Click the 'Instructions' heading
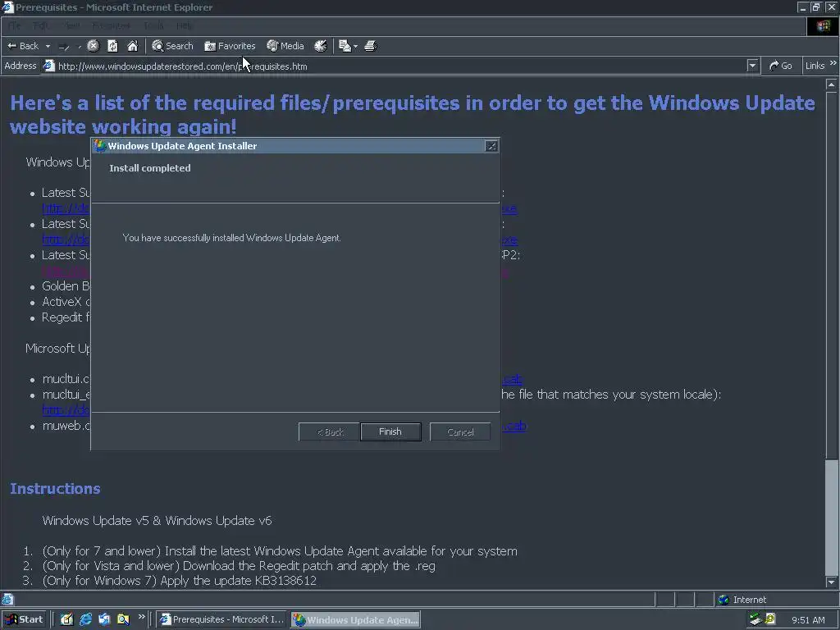 [55, 489]
